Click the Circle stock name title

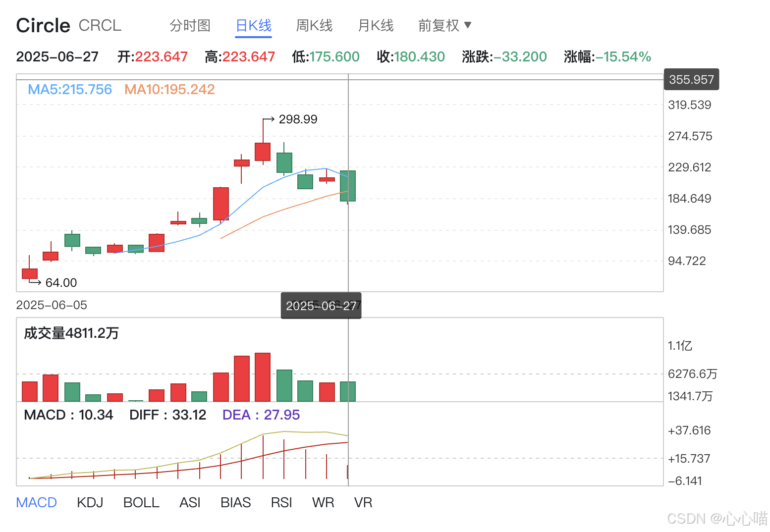(x=43, y=25)
